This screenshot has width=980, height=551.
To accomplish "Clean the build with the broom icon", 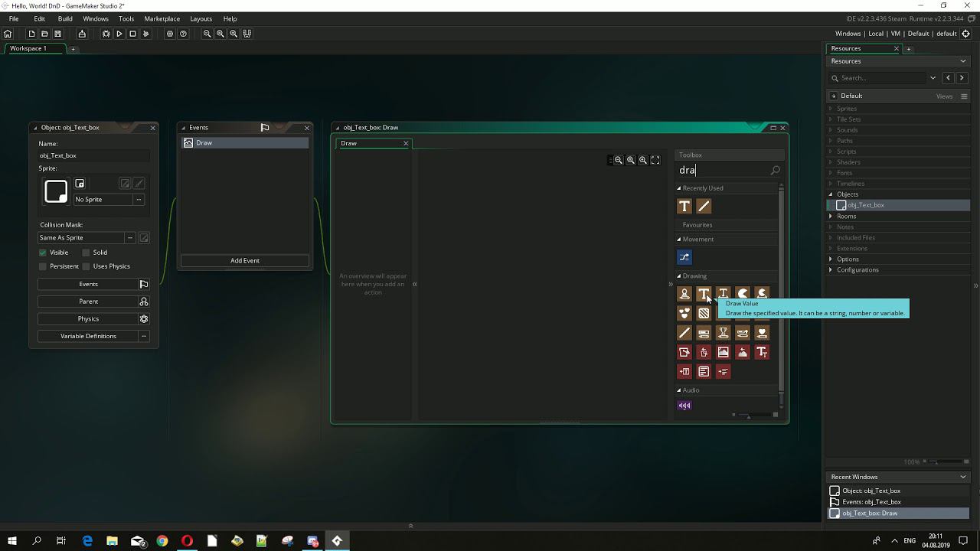I will 145,34.
